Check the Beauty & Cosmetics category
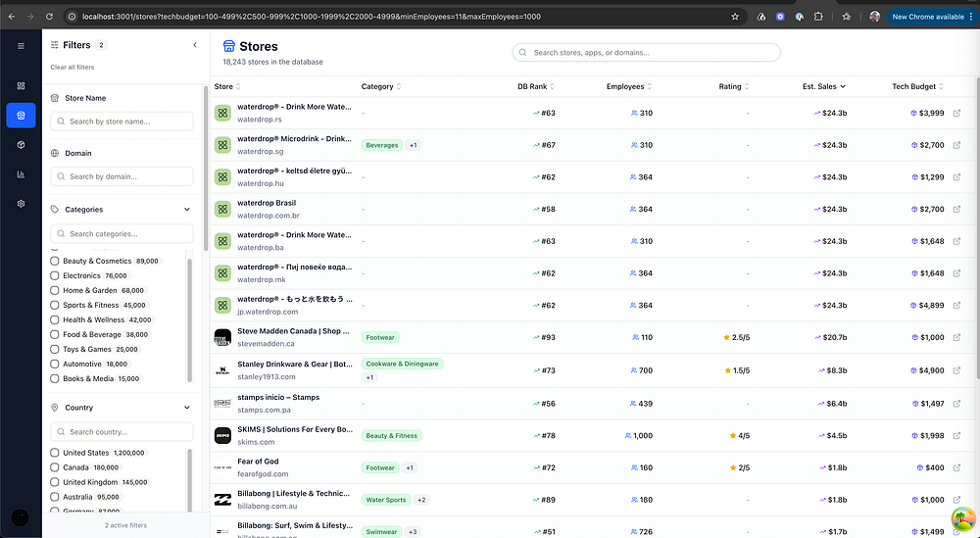Screen dimensions: 980x538 (x=54, y=262)
